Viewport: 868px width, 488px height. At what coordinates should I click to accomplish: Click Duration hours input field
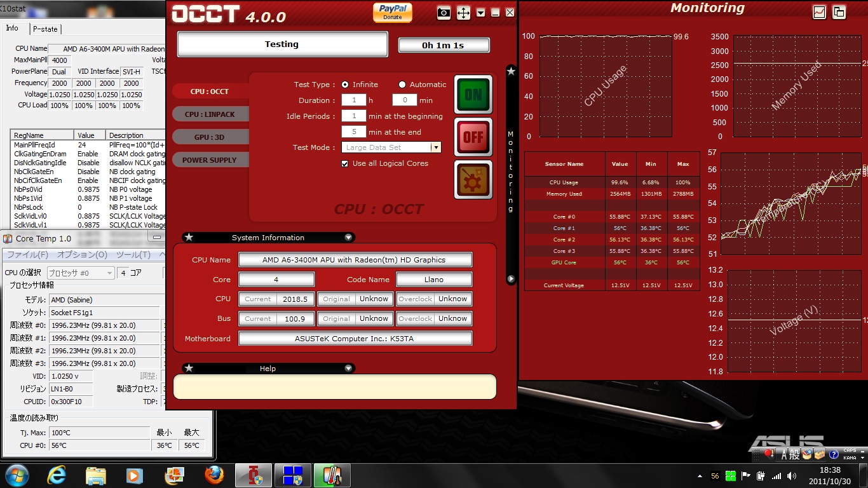pos(354,100)
